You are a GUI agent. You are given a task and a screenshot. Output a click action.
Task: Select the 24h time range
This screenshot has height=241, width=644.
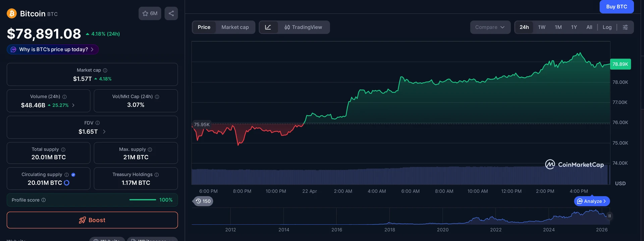[524, 27]
